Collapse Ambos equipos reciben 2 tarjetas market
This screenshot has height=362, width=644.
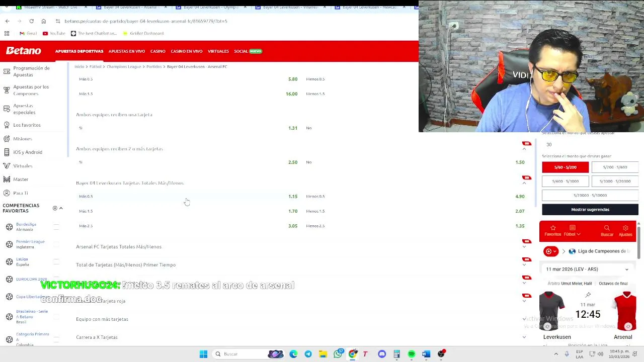coord(524,149)
